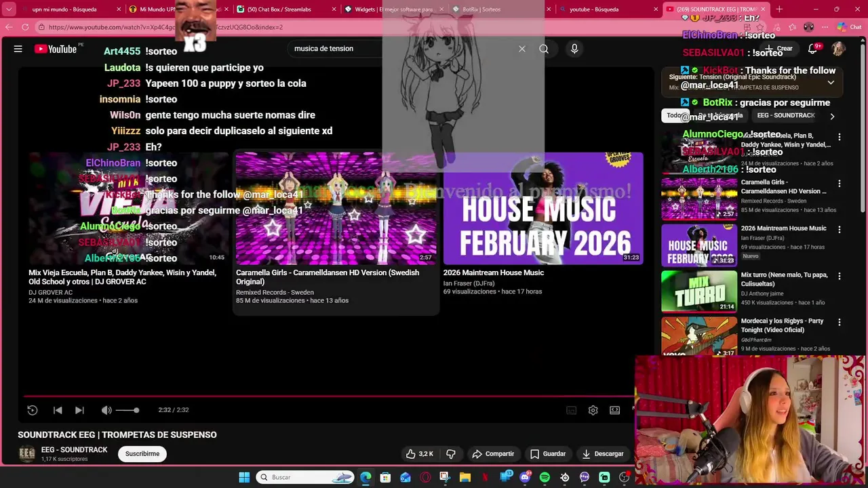Adjust the player volume slider
868x488 pixels.
pyautogui.click(x=127, y=410)
